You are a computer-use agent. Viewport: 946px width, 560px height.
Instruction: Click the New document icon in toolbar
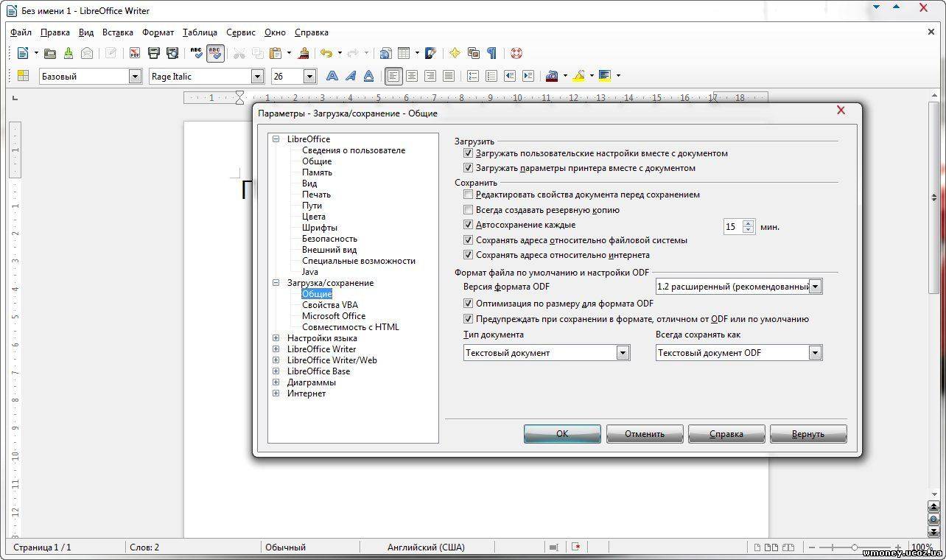pyautogui.click(x=22, y=53)
